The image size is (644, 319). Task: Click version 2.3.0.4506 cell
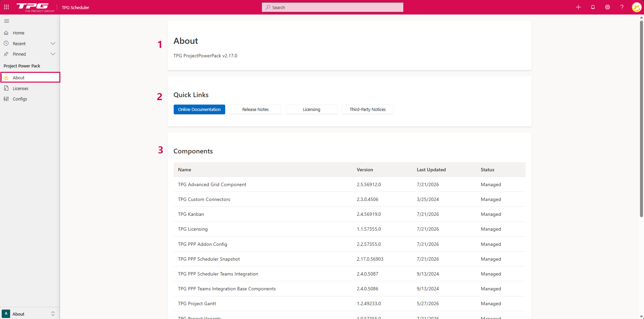tap(368, 199)
